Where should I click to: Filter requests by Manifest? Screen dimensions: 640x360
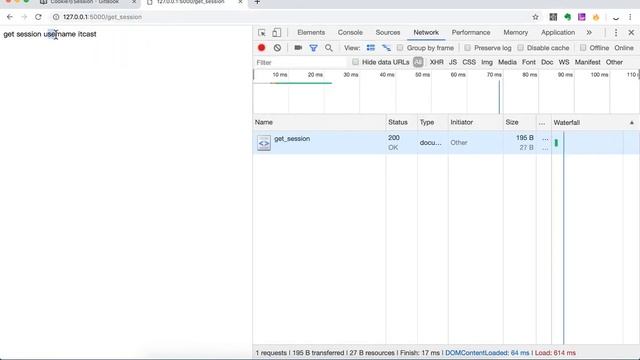(x=587, y=62)
